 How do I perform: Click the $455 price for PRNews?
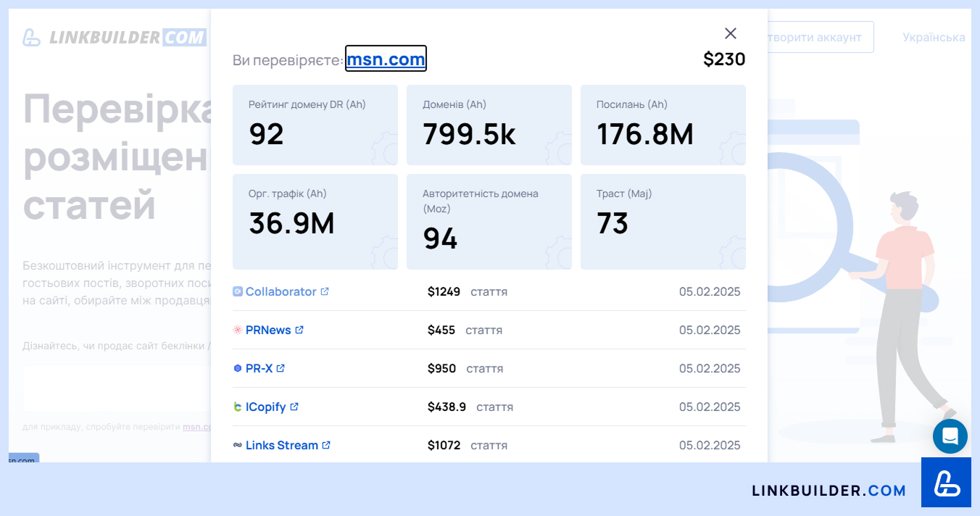441,330
